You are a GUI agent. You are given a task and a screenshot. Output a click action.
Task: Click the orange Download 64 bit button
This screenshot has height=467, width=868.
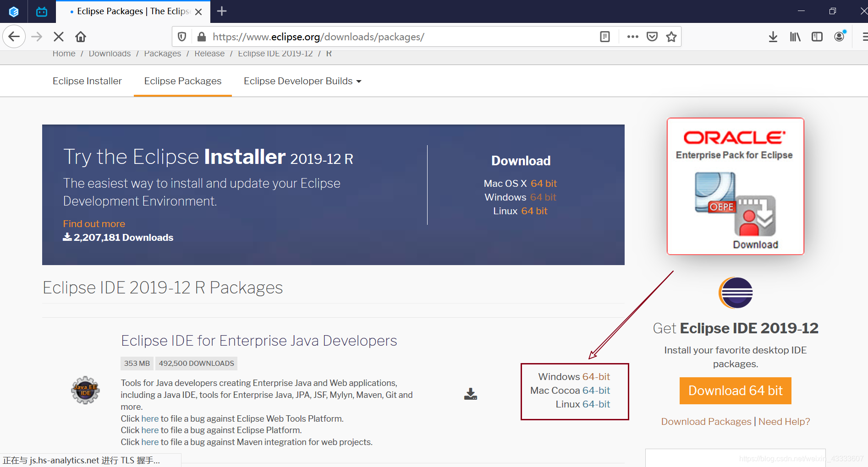(x=736, y=391)
